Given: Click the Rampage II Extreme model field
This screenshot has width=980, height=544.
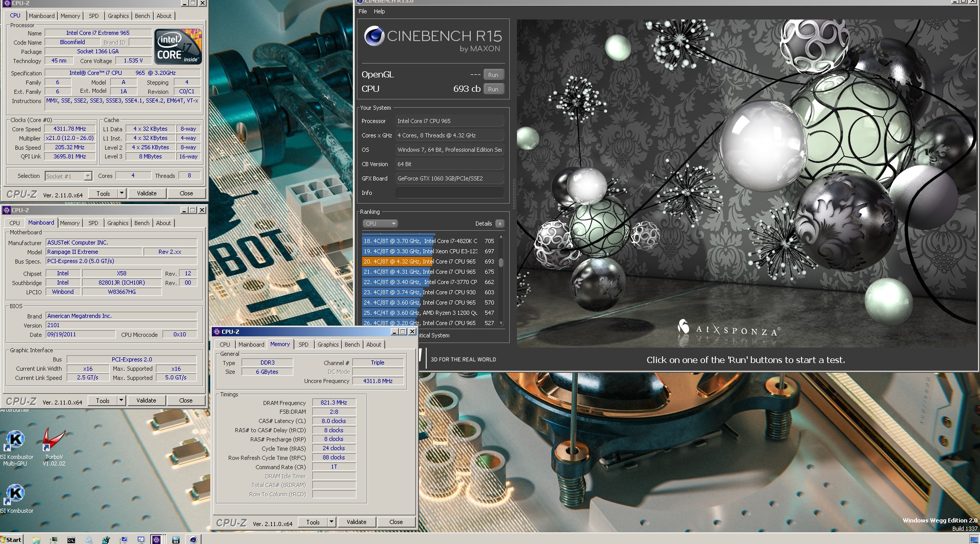Looking at the screenshot, I should (93, 252).
